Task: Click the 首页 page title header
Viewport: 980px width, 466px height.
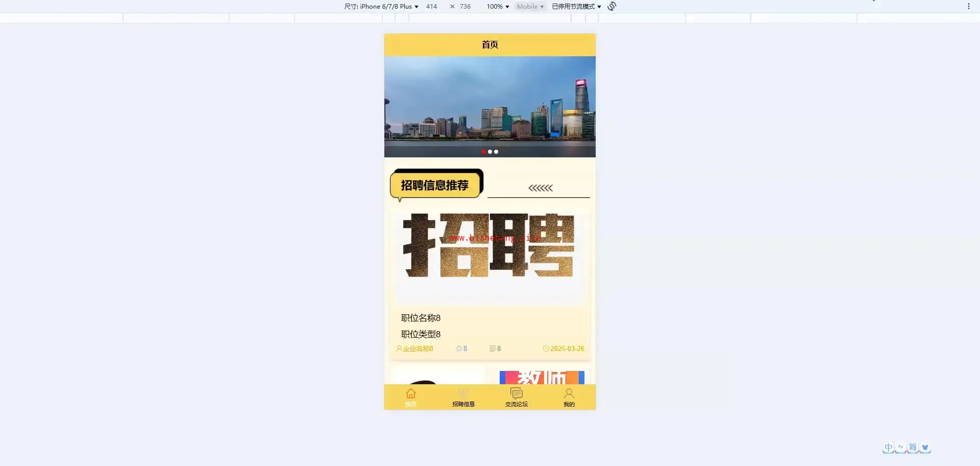Action: tap(490, 45)
